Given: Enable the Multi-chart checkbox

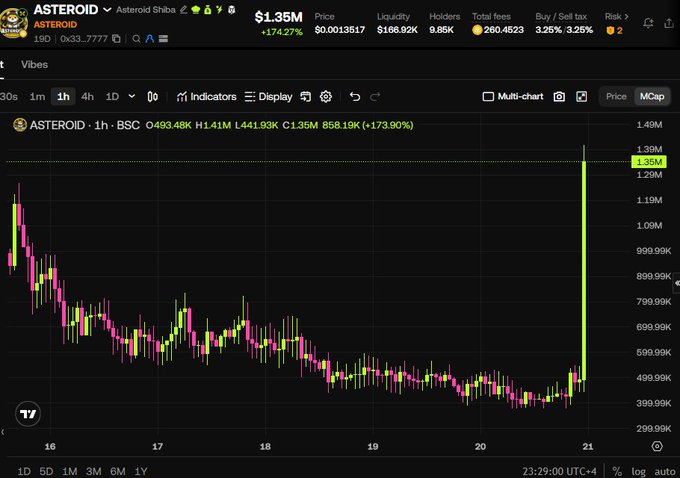Looking at the screenshot, I should pos(488,96).
